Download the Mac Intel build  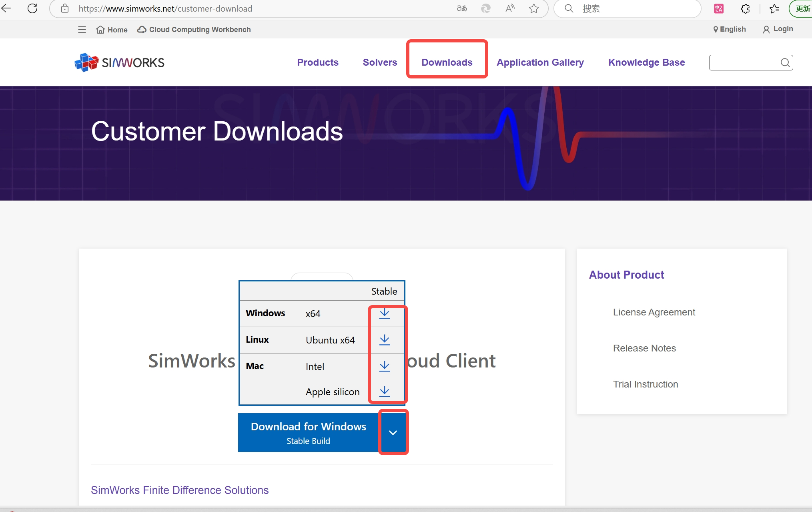tap(385, 366)
